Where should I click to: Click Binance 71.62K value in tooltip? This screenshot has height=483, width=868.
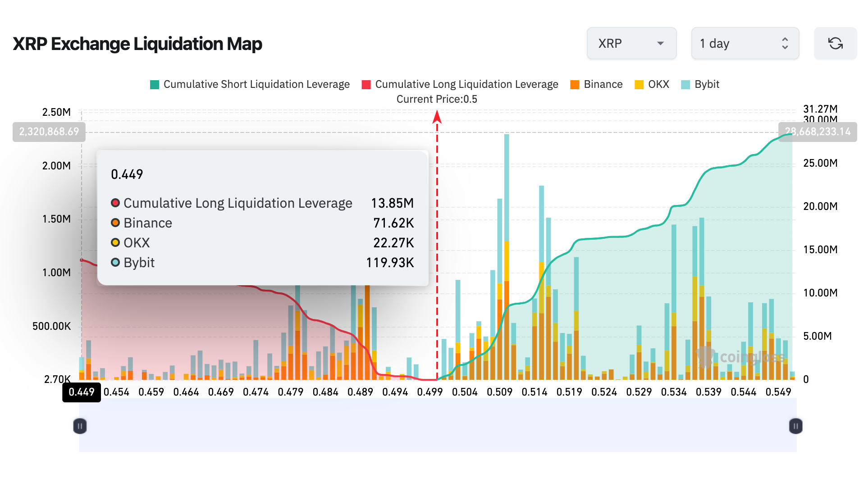coord(393,223)
